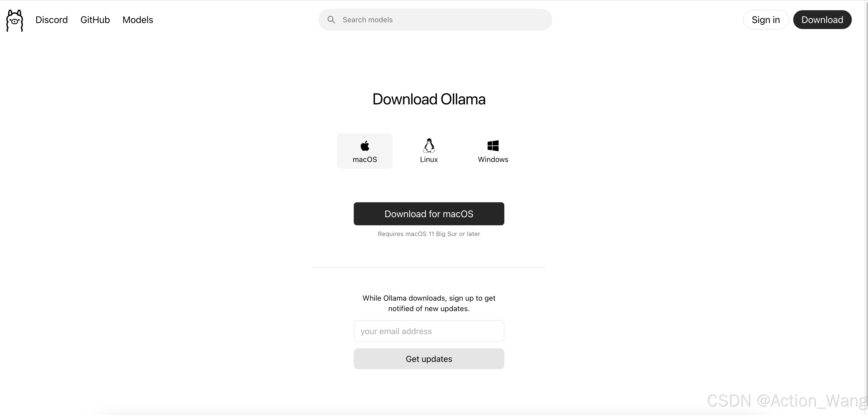Click the Get updates button

coord(429,359)
